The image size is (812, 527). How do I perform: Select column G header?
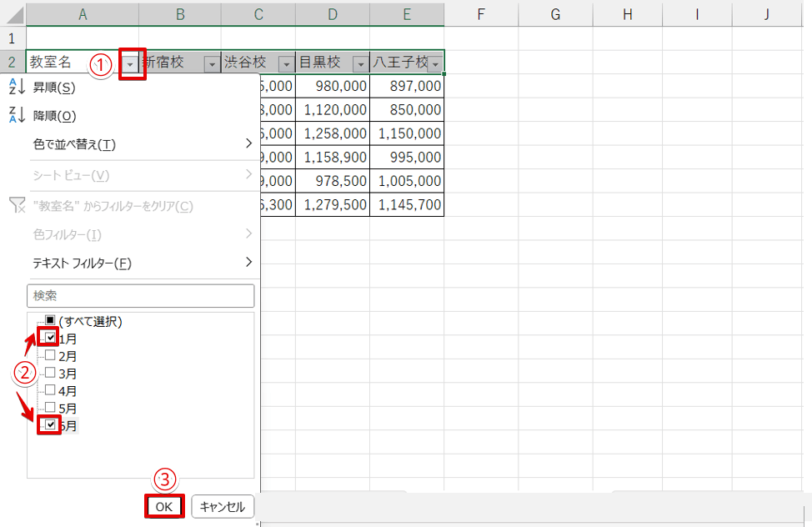pos(555,14)
